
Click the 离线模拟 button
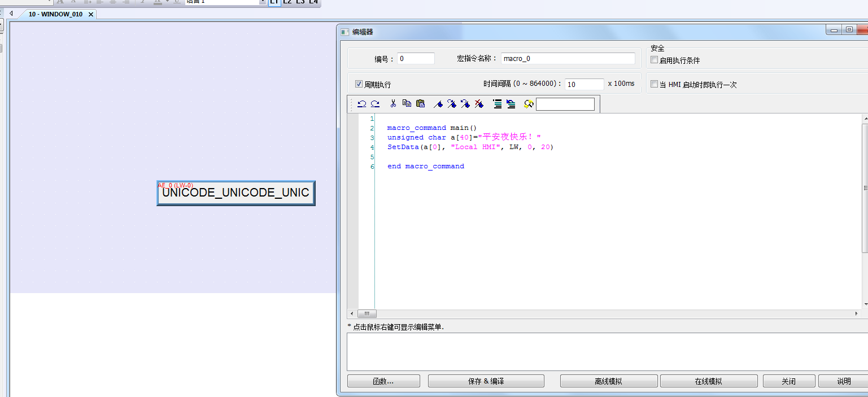(608, 381)
